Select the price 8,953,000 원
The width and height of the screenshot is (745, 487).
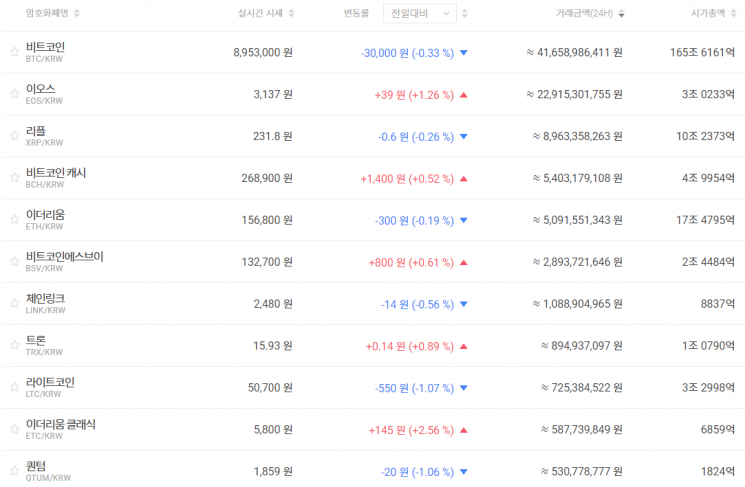pyautogui.click(x=263, y=52)
